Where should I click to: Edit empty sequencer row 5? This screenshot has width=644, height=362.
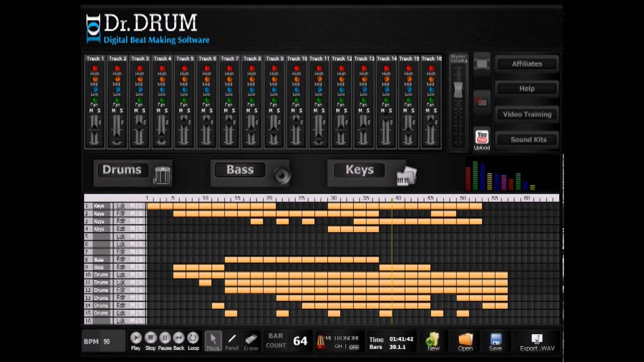(x=121, y=237)
